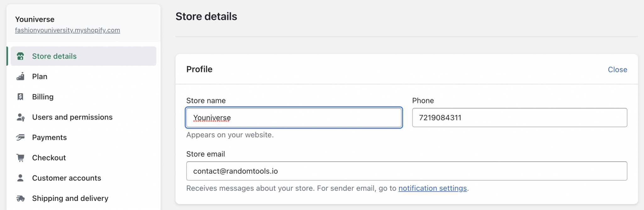The width and height of the screenshot is (644, 210).
Task: Follow the notification settings link
Action: 432,188
